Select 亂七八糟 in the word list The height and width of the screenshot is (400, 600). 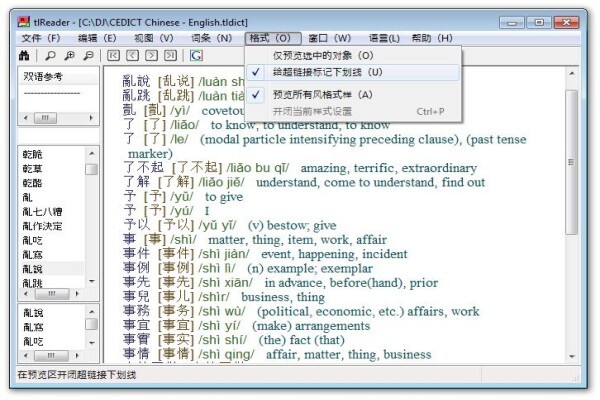pos(42,212)
